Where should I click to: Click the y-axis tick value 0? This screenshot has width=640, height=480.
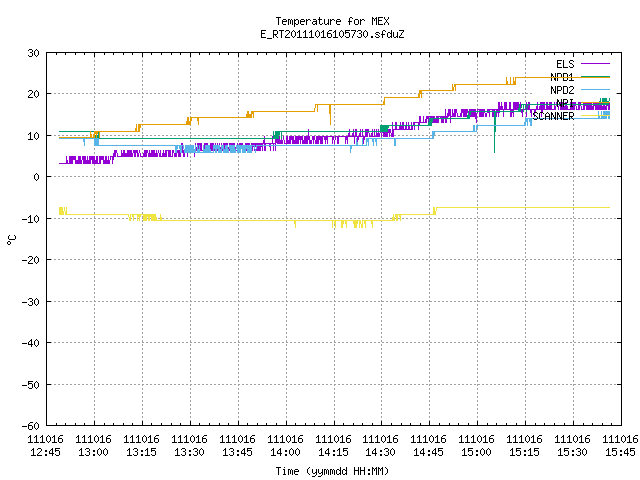pos(37,177)
